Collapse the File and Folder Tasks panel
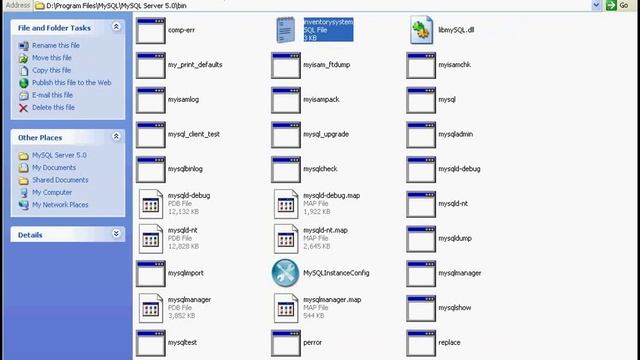This screenshot has width=640, height=360. (116, 27)
